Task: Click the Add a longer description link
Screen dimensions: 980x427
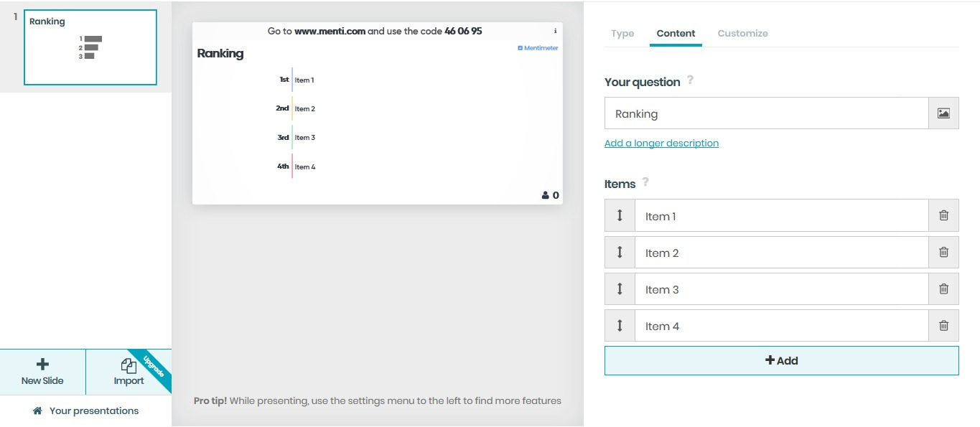Action: 661,143
